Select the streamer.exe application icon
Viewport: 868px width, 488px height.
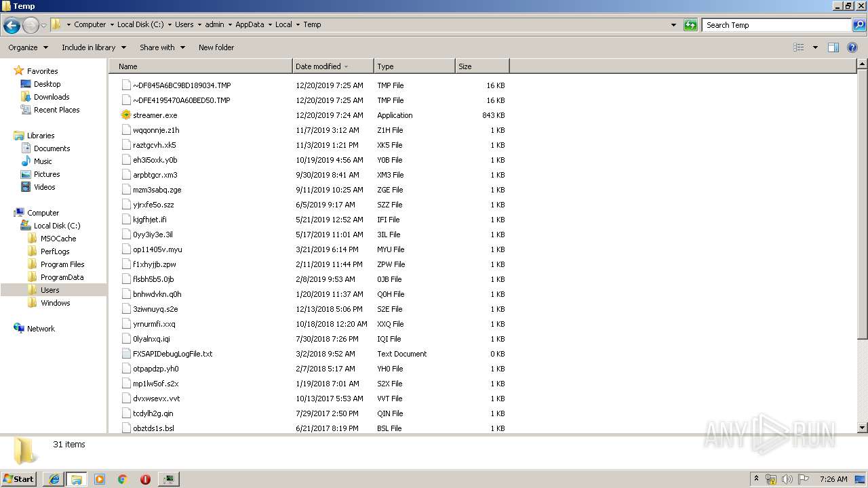(125, 115)
